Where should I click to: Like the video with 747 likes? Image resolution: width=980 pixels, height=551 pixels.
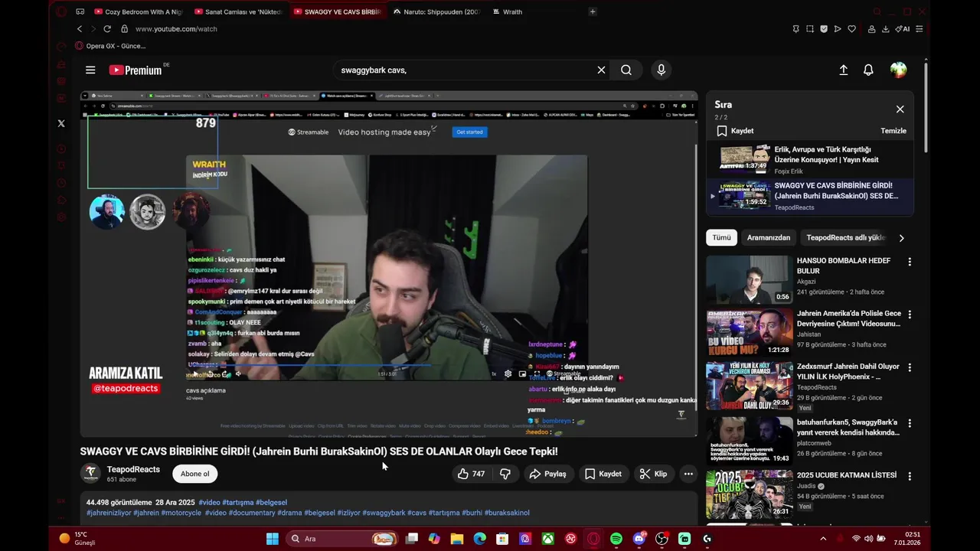[x=471, y=474]
